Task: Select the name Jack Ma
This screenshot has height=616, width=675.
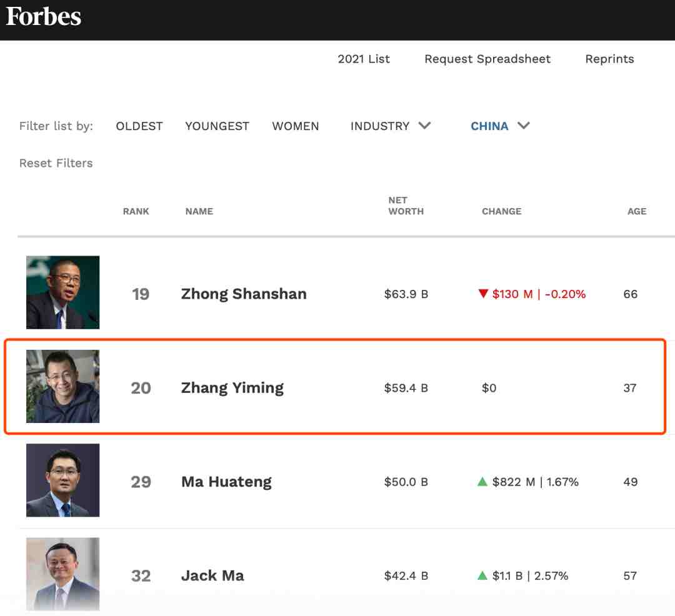Action: click(212, 575)
